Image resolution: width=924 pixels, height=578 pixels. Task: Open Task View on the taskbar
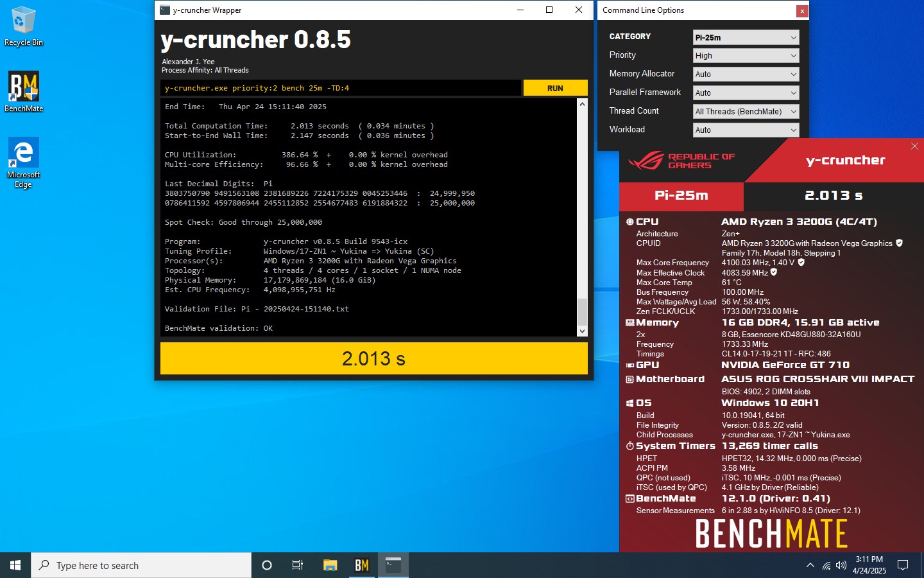pyautogui.click(x=298, y=565)
